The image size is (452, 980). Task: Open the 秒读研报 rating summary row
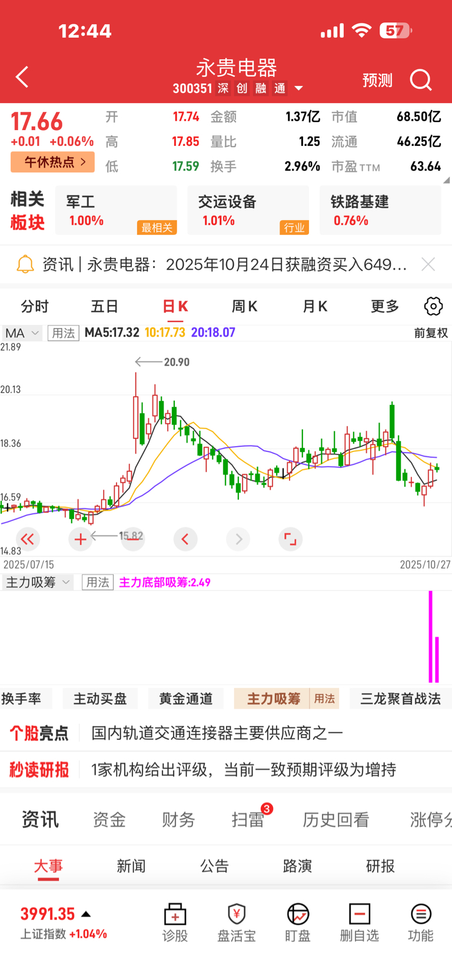click(226, 770)
